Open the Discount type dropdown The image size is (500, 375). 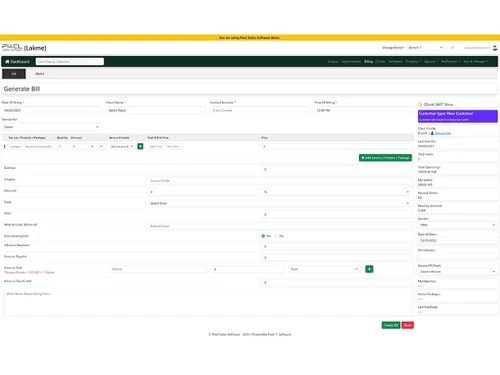337,192
